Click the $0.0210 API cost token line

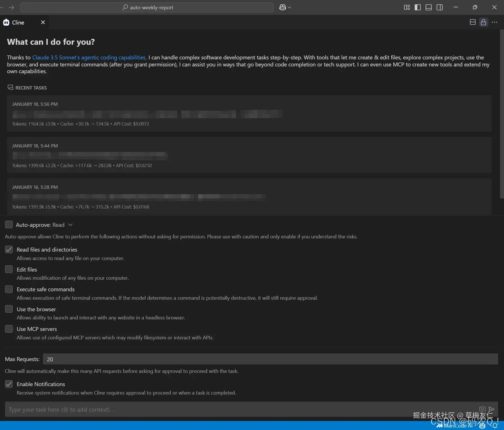click(x=82, y=165)
